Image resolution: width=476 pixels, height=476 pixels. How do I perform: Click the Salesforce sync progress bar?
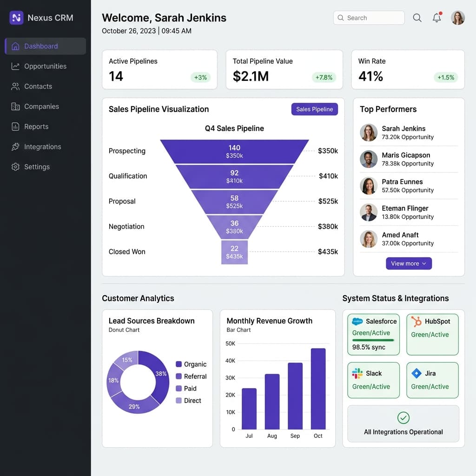373,340
